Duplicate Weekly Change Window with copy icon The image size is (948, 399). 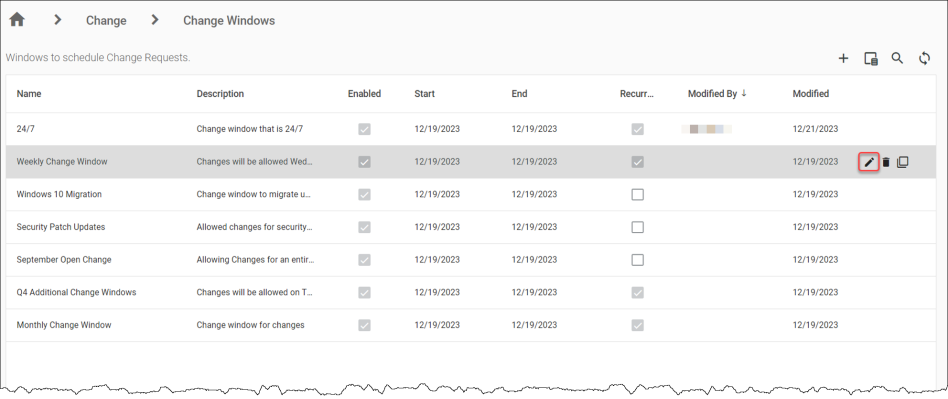[x=903, y=162]
